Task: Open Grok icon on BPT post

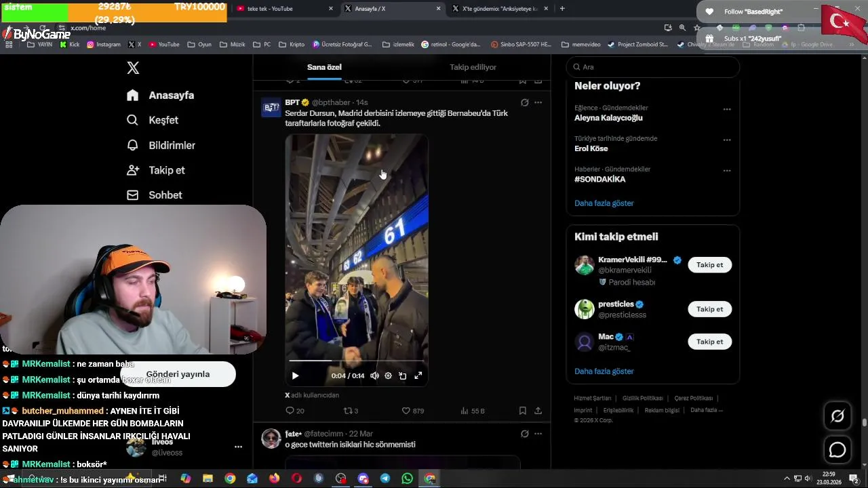Action: pyautogui.click(x=524, y=102)
